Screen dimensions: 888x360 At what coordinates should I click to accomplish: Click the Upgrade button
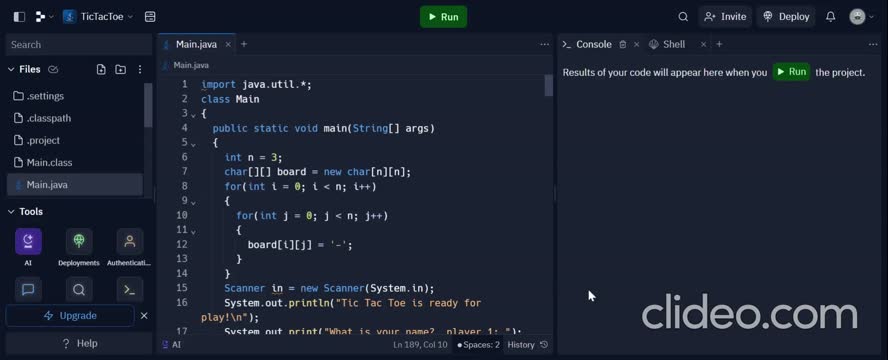tap(70, 316)
